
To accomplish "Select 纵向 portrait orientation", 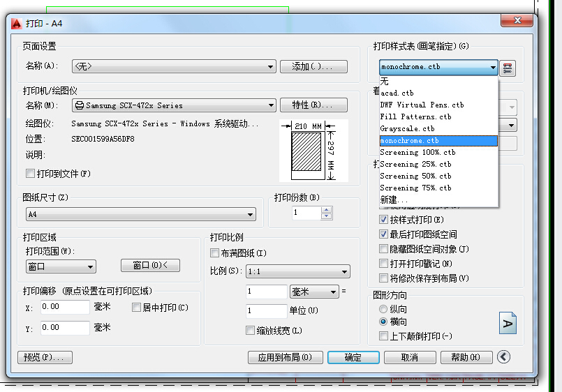I will coord(383,309).
